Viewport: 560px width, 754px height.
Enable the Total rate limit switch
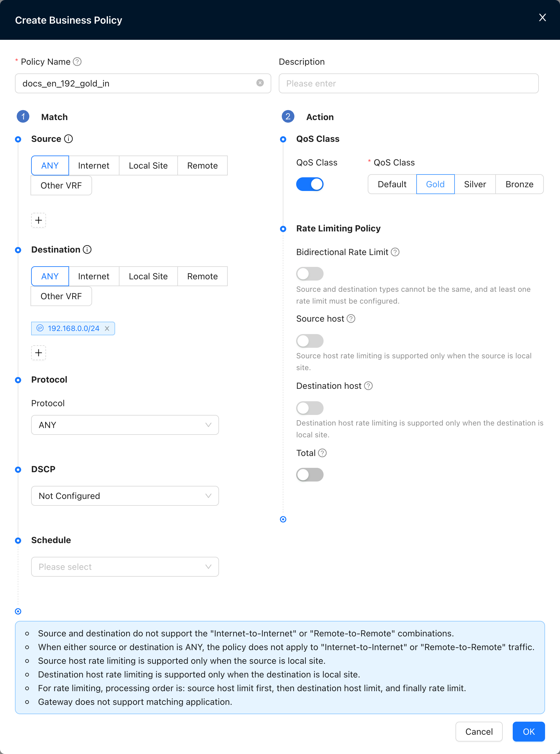(310, 475)
